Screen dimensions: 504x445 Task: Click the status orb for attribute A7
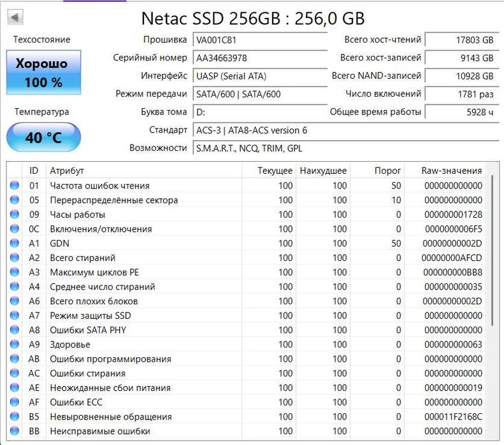(x=15, y=315)
